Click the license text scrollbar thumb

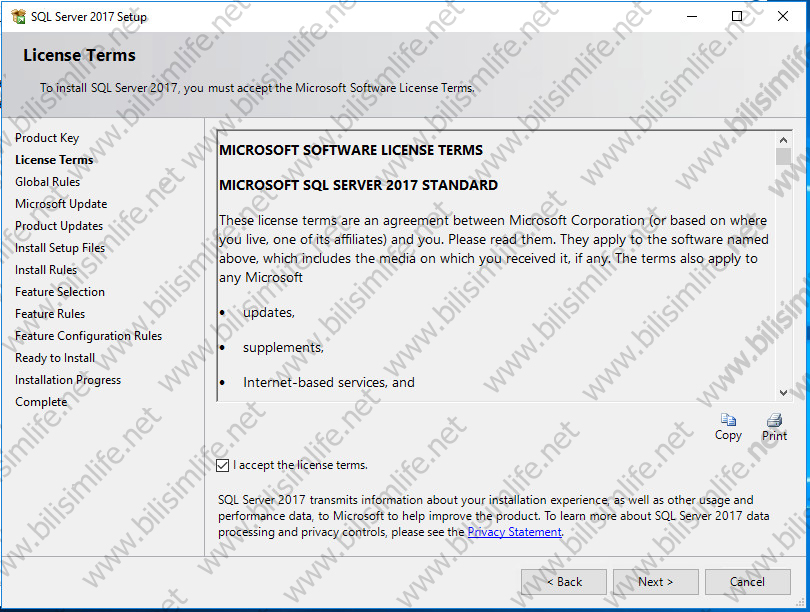tap(783, 156)
